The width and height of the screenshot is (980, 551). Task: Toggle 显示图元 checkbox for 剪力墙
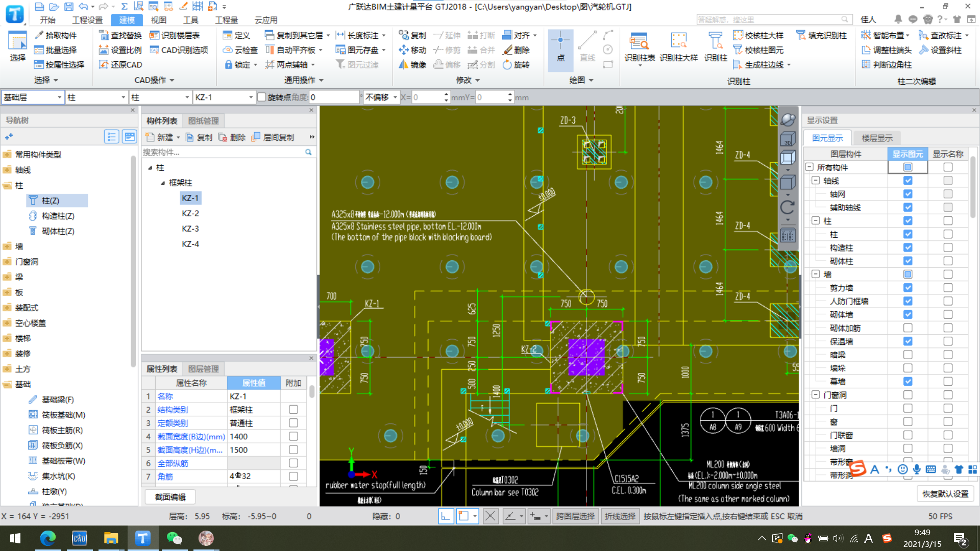(x=908, y=288)
